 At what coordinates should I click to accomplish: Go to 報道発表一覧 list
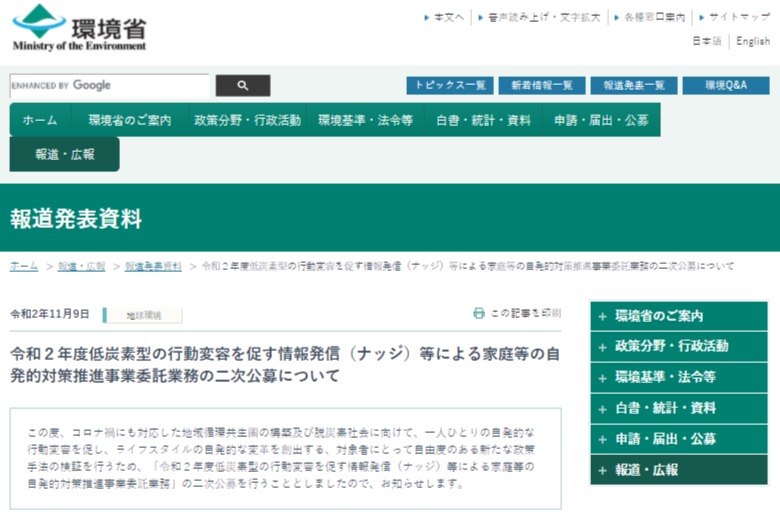(634, 86)
